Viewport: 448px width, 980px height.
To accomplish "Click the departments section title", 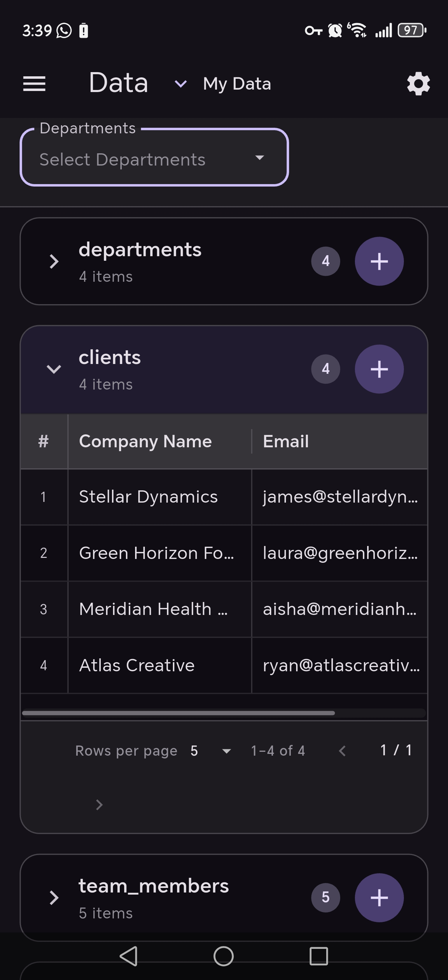I will pos(140,250).
